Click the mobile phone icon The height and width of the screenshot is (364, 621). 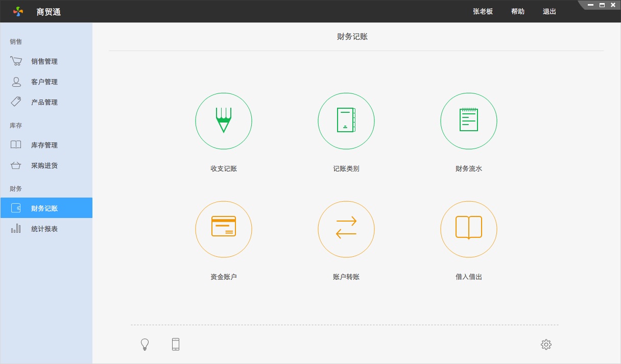click(x=175, y=345)
